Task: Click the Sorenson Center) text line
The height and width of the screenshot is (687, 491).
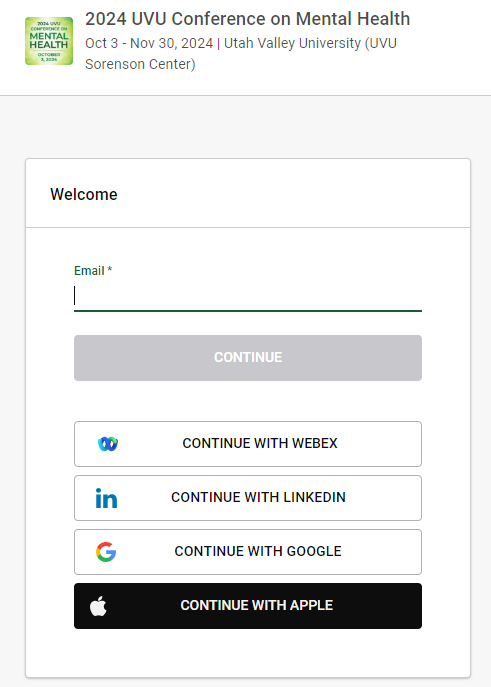Action: coord(140,64)
